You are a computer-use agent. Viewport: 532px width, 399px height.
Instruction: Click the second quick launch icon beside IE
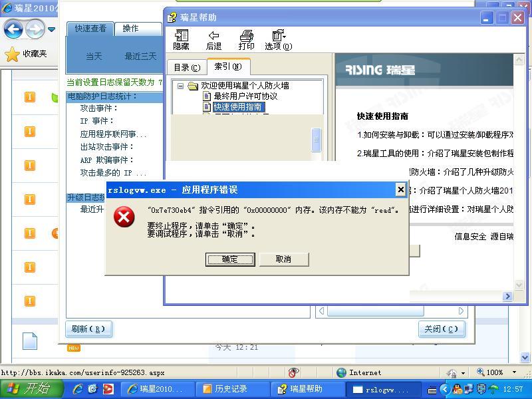click(92, 389)
